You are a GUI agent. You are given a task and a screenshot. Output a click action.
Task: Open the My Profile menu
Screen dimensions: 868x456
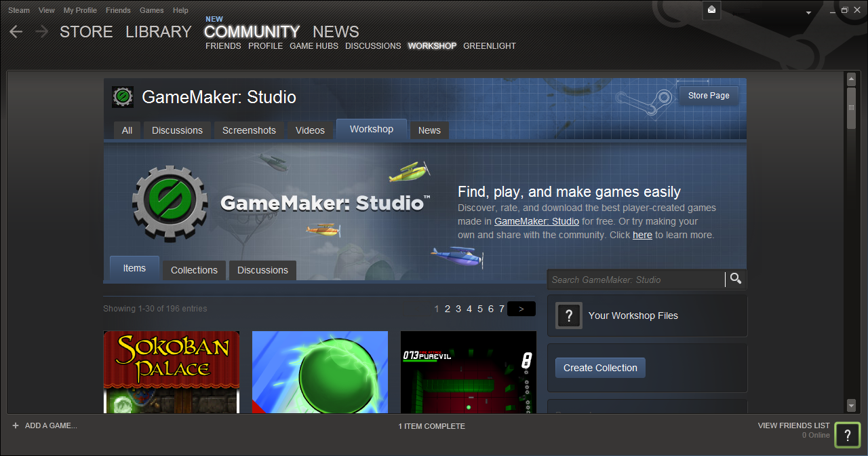(80, 10)
